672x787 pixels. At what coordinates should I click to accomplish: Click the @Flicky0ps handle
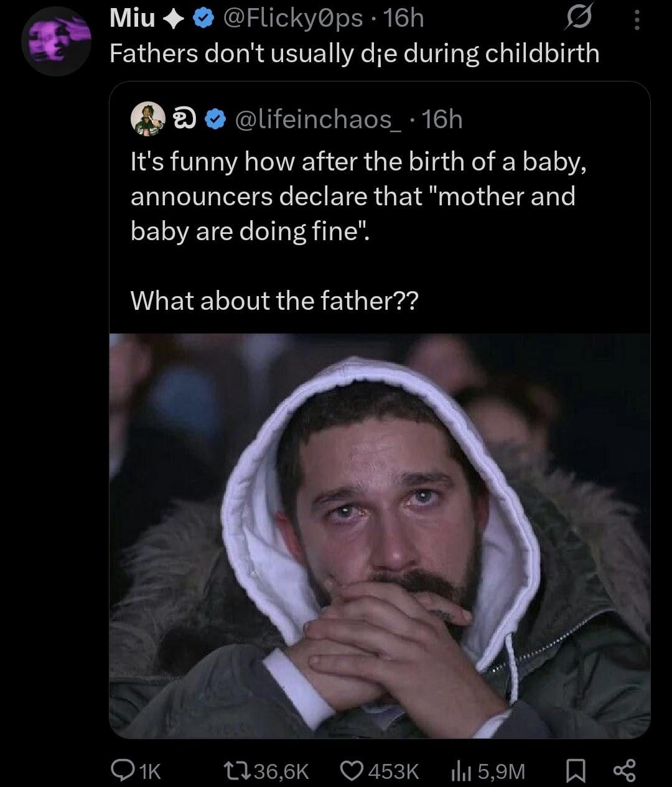coord(288,19)
